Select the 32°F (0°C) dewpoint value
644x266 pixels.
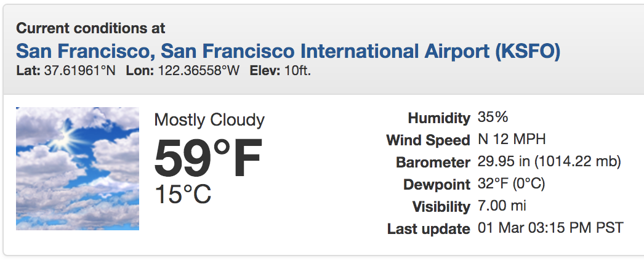pos(512,184)
